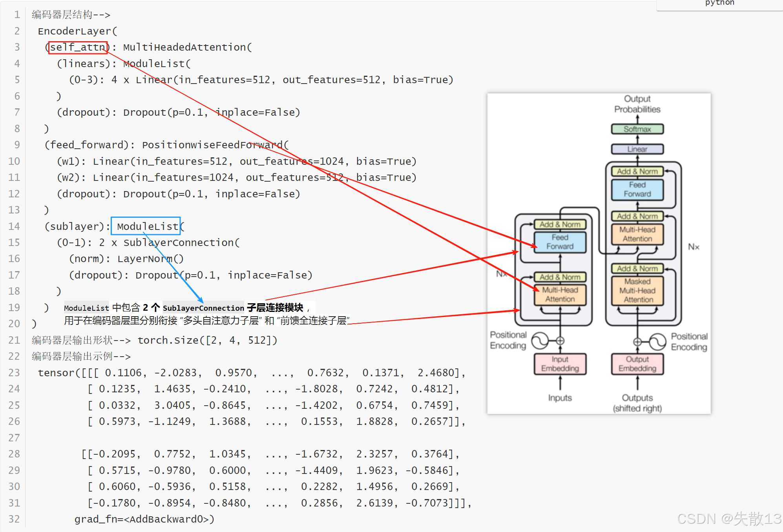Click '(w1): Linear' on line 10
The image size is (783, 532).
click(x=93, y=161)
